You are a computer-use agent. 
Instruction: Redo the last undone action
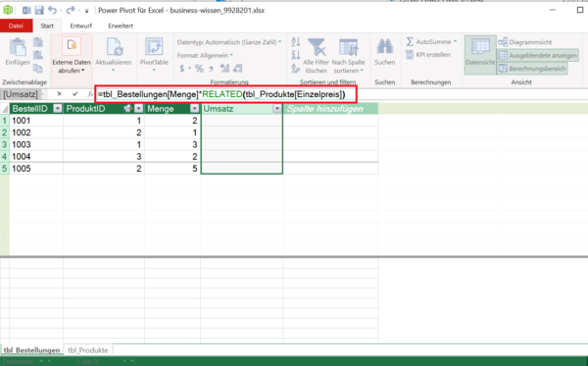tap(71, 11)
